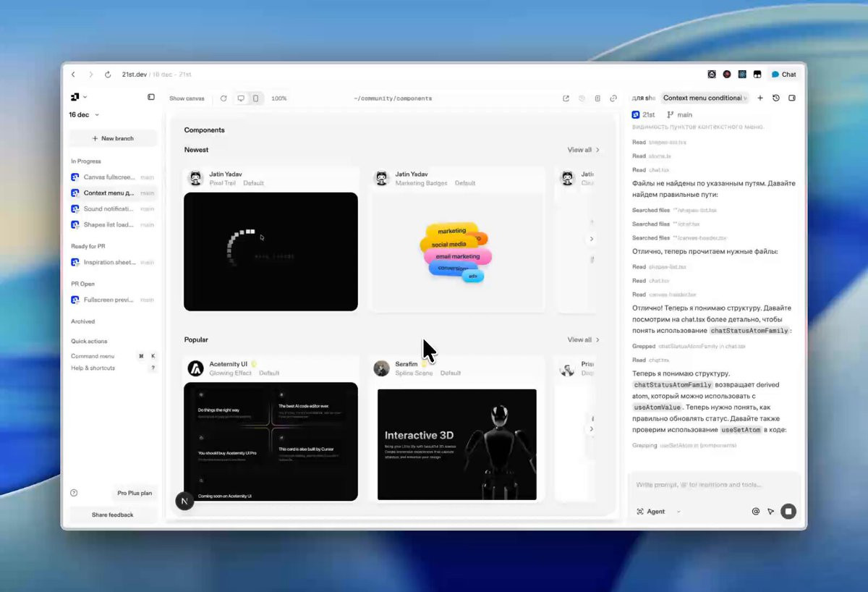Screen dimensions: 868x592
Task: Click the element select cursor icon in chat input
Action: point(771,512)
